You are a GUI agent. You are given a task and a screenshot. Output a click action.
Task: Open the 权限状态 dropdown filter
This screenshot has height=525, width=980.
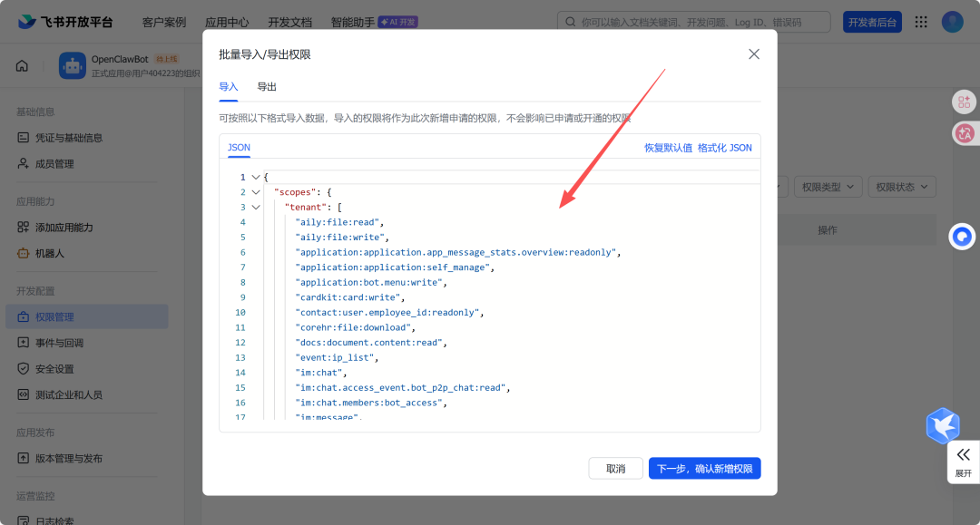[901, 187]
